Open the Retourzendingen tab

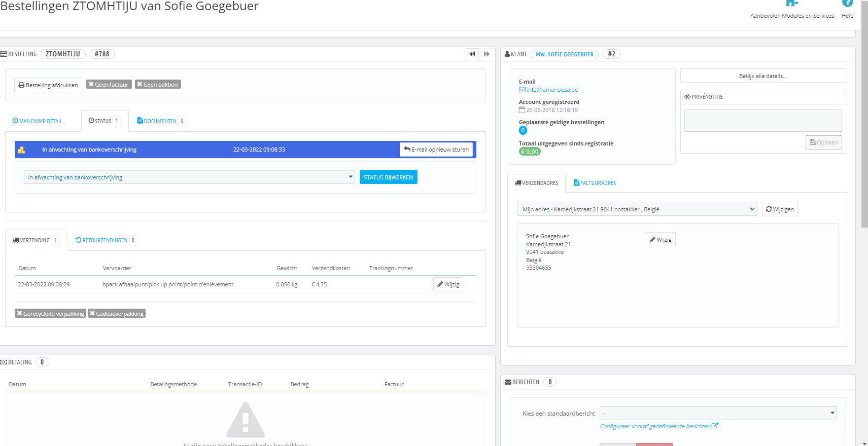[106, 240]
